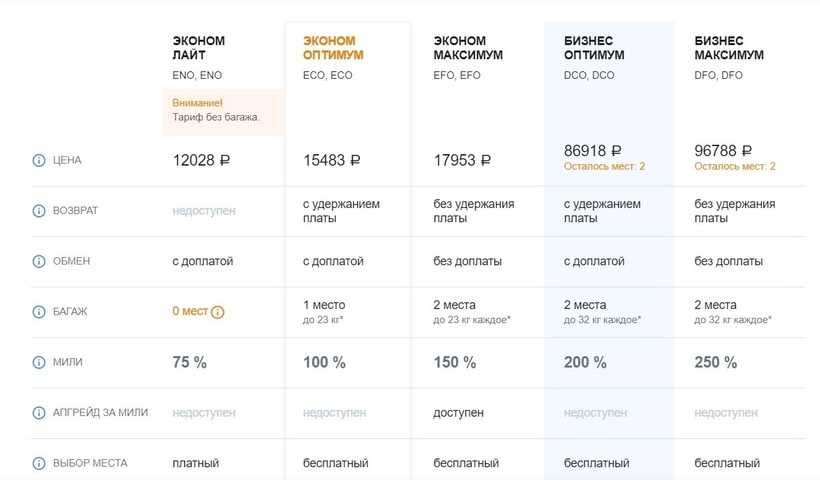Image resolution: width=820 pixels, height=480 pixels.
Task: Click the info icon beside ВОЗВРАТ
Action: [x=39, y=211]
